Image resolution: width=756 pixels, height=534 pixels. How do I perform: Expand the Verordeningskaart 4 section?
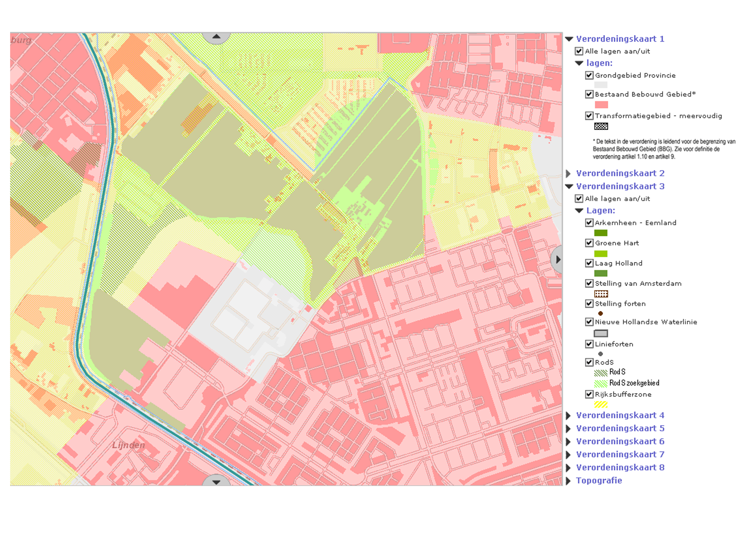click(x=568, y=416)
